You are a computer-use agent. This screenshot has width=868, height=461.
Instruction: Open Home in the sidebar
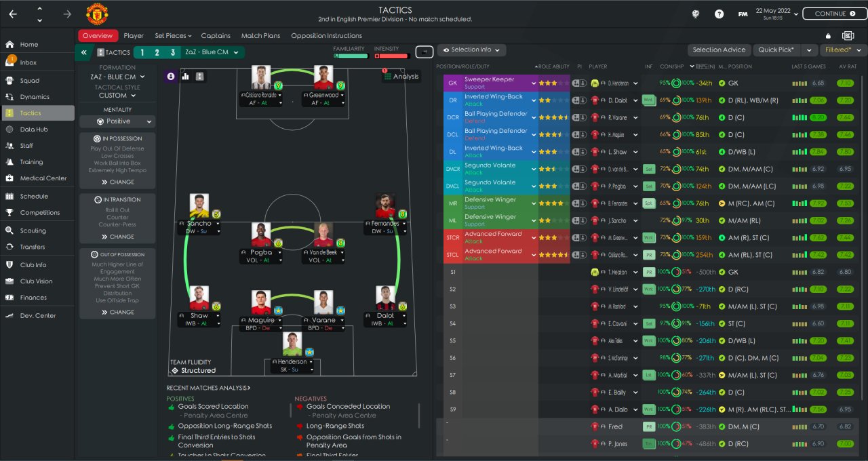pyautogui.click(x=37, y=45)
